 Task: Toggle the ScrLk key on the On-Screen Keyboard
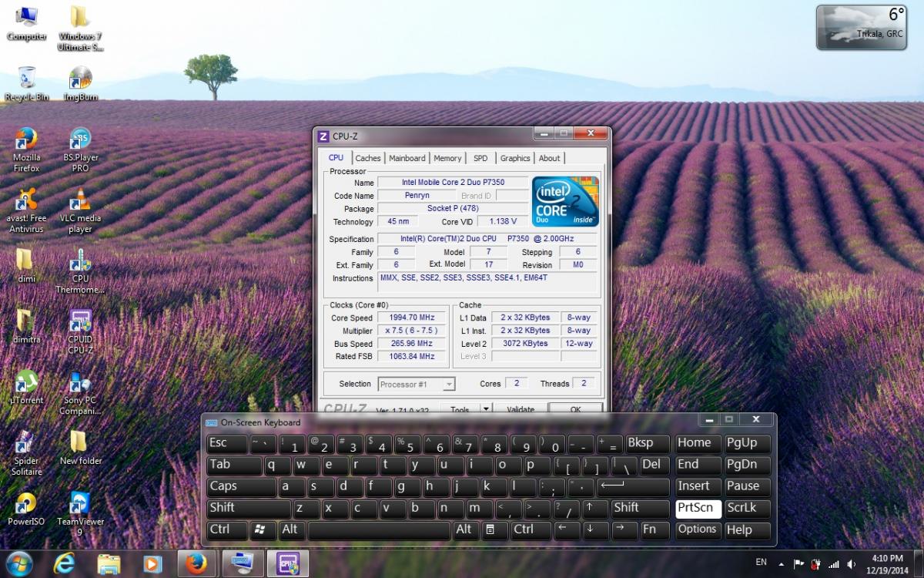[747, 508]
